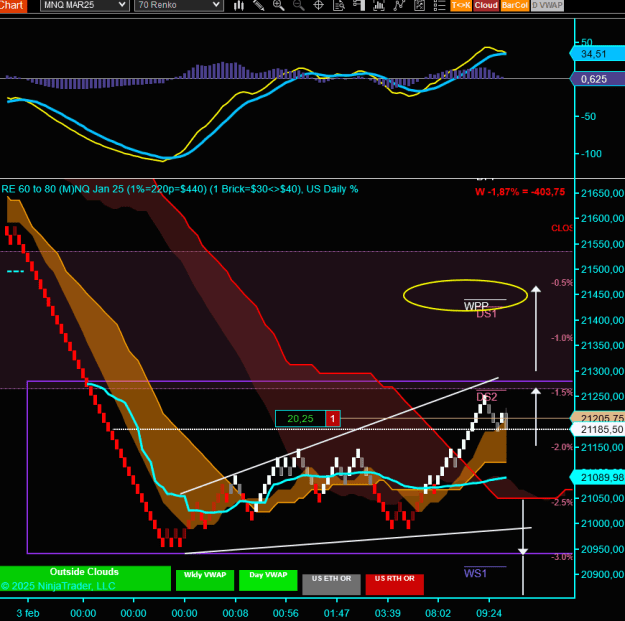Click the 21205,75 price marker
This screenshot has width=625, height=621.
tap(598, 418)
